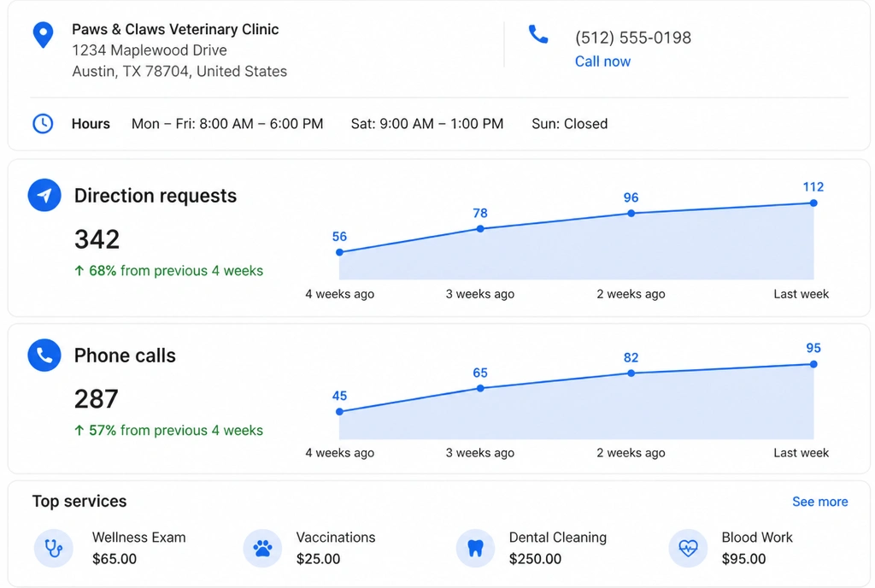Screen dimensions: 875x588
Task: Click the 78 data point on directions chart
Action: [x=480, y=229]
